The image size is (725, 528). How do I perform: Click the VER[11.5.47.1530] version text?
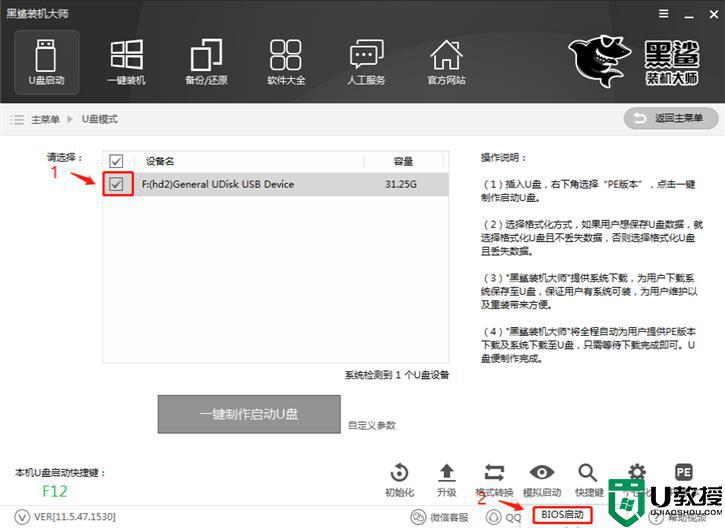[74, 516]
